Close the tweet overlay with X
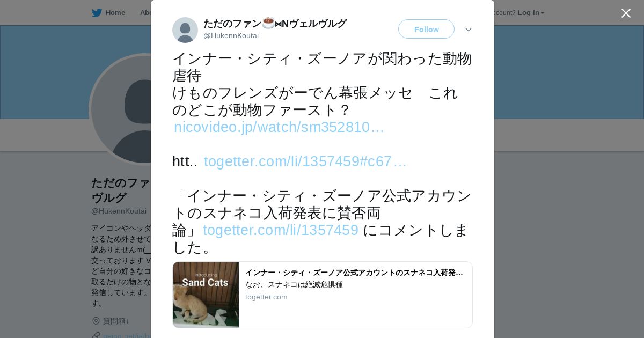The height and width of the screenshot is (338, 644). click(x=626, y=13)
